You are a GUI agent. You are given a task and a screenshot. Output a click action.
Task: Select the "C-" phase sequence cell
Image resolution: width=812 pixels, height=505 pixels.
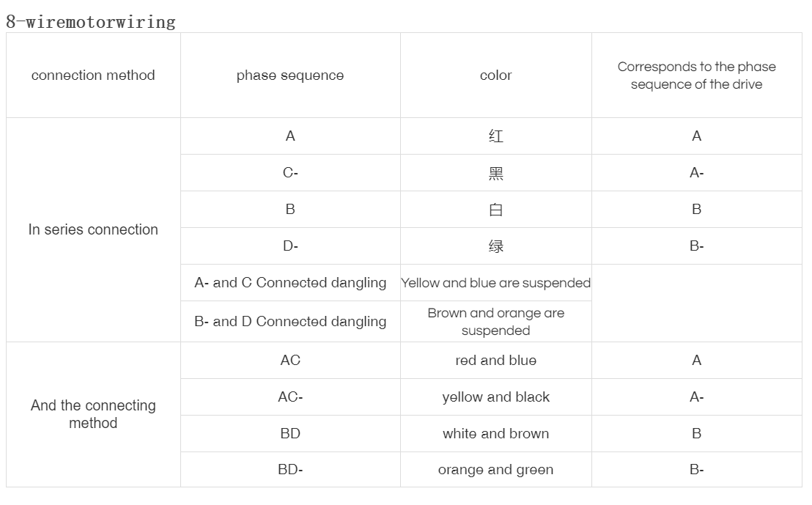[x=290, y=173]
